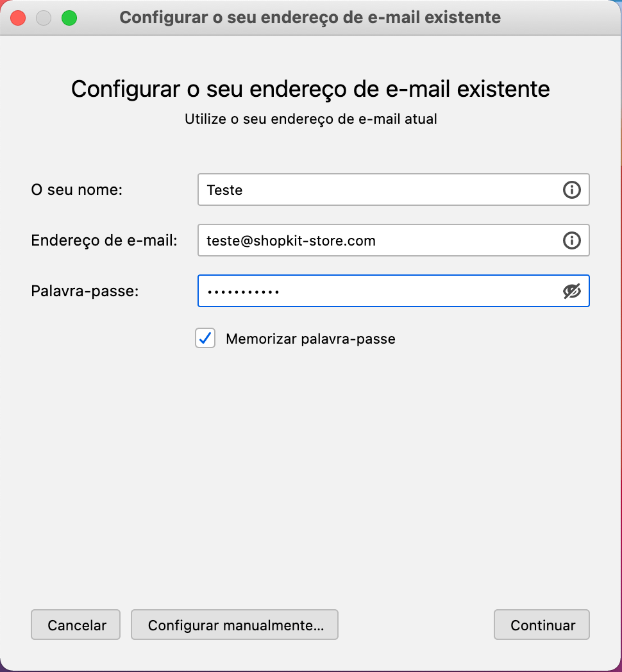Close the window with the red button
The width and height of the screenshot is (622, 672).
click(18, 18)
